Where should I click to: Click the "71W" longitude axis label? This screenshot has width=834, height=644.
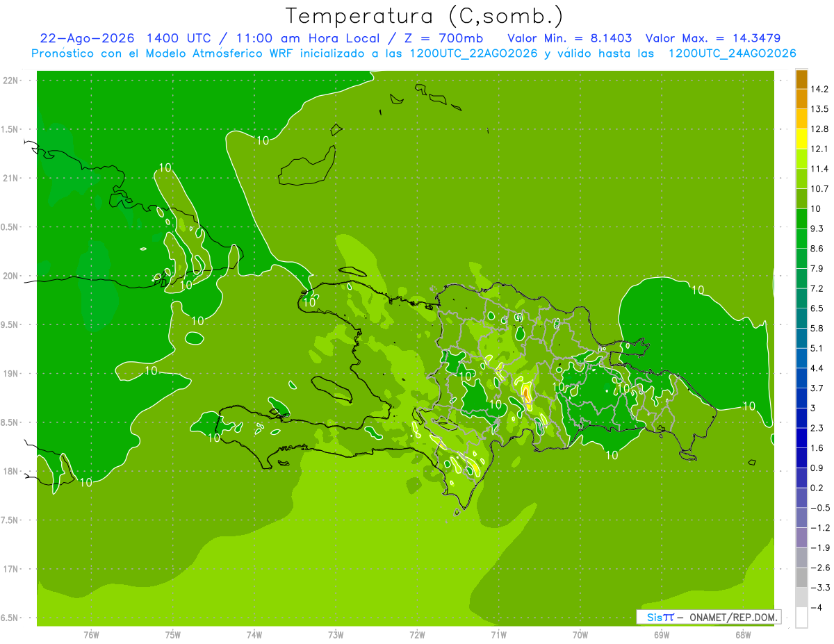pos(498,634)
